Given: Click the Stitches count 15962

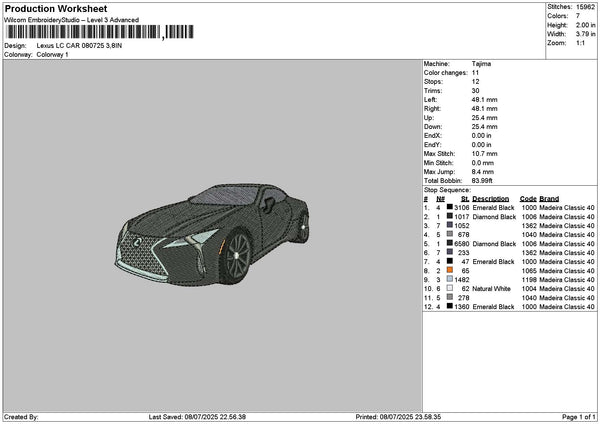Looking at the screenshot, I should 585,7.
